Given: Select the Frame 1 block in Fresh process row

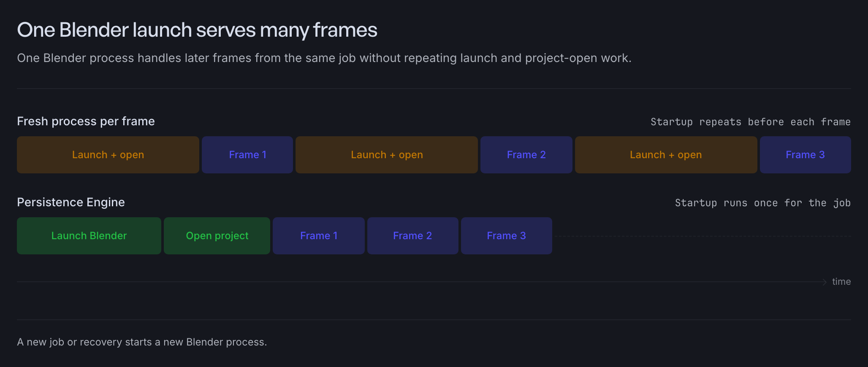Looking at the screenshot, I should click(247, 155).
